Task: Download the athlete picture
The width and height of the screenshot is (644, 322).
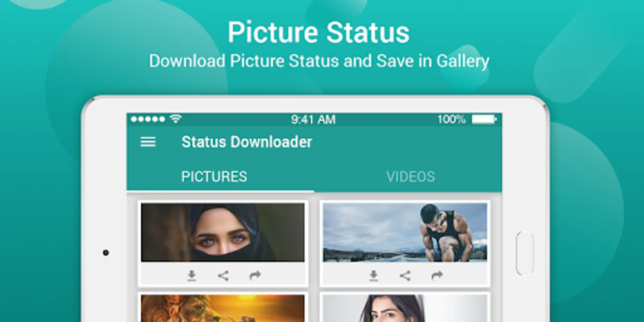Action: point(374,275)
